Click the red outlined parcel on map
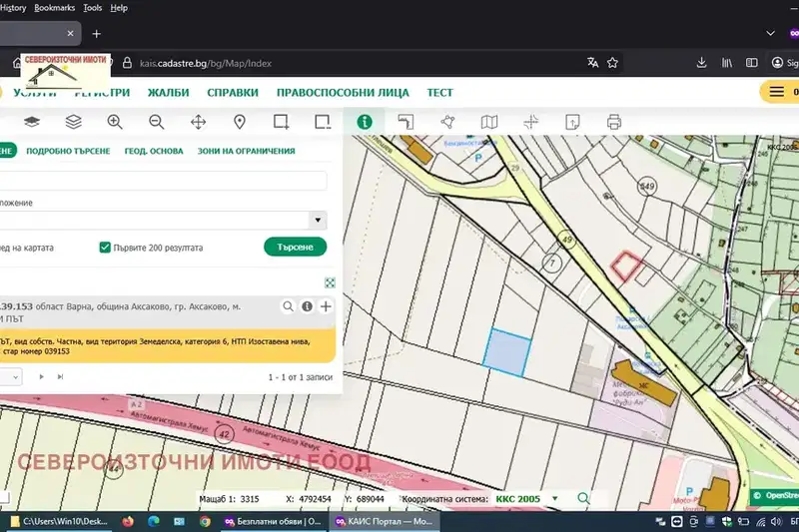This screenshot has width=799, height=532. (626, 266)
